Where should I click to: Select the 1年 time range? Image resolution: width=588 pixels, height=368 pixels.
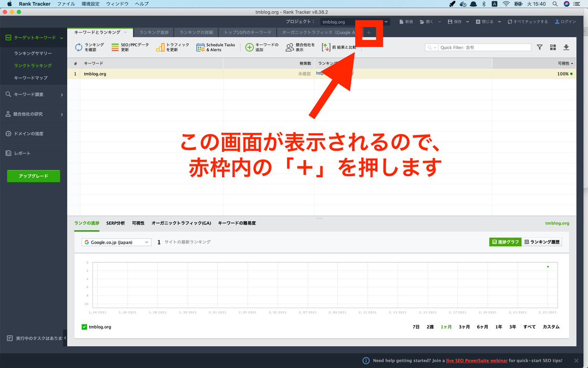pos(498,327)
